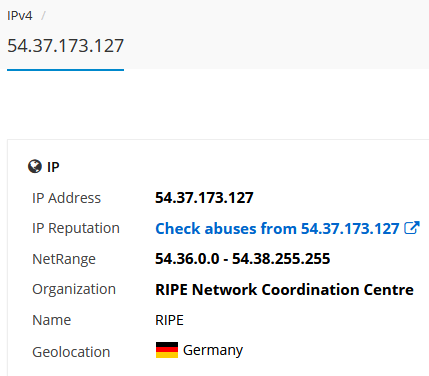Click the RIPE name value
The height and width of the screenshot is (376, 429).
point(169,320)
